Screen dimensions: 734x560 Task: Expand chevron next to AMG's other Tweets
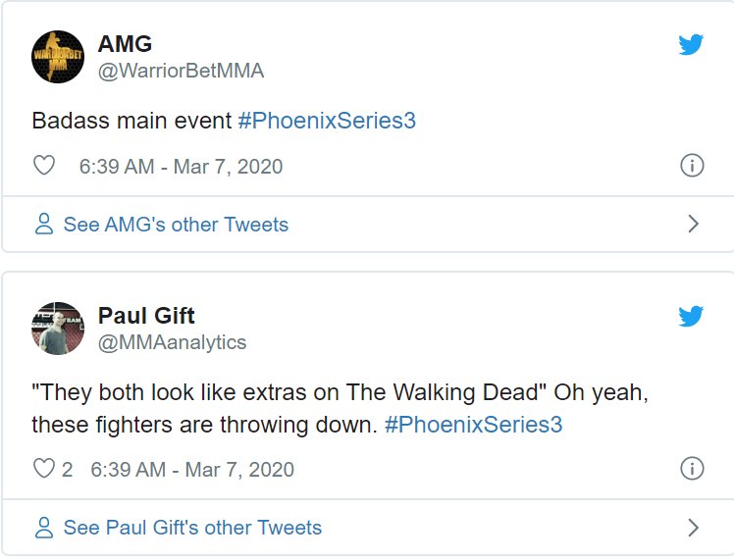pos(694,225)
